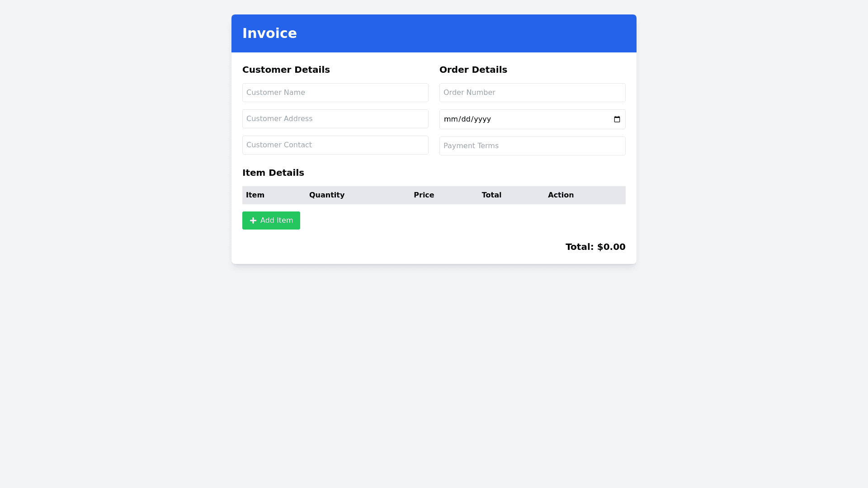Focus the Order Number field
Viewport: 868px width, 488px height.
coord(532,93)
